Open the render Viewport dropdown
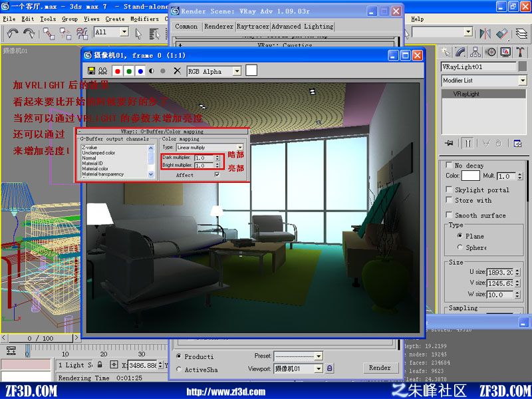The width and height of the screenshot is (532, 399). [x=319, y=368]
